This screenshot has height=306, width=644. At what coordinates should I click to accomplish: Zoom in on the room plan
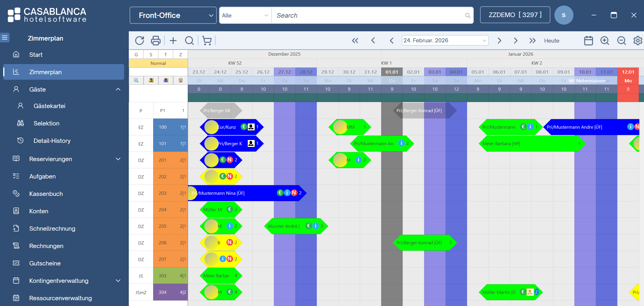pyautogui.click(x=605, y=41)
